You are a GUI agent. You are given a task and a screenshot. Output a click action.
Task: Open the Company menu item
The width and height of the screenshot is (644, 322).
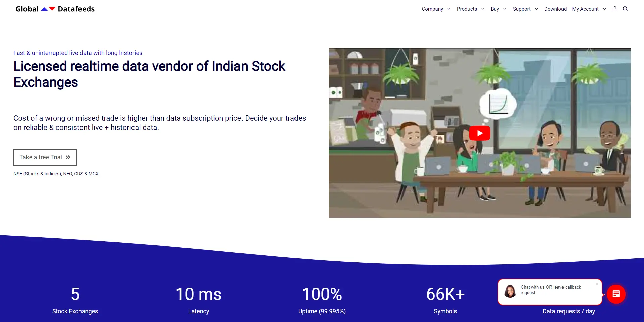(432, 9)
